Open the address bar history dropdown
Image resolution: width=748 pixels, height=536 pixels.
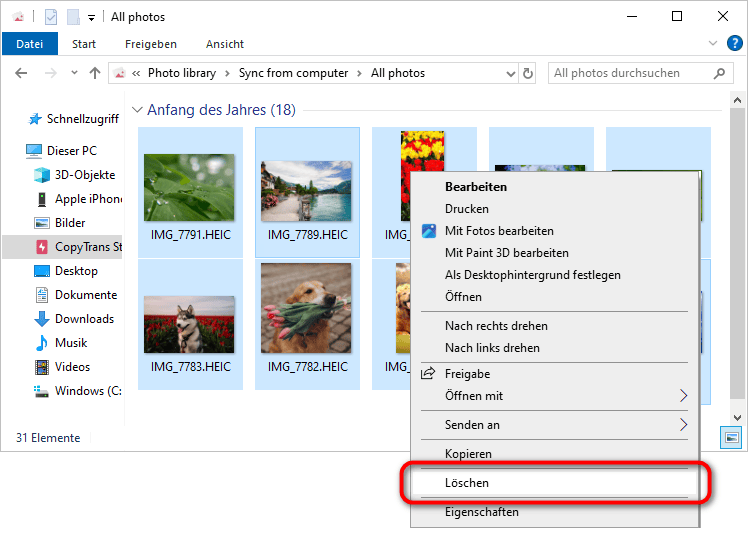[x=508, y=73]
